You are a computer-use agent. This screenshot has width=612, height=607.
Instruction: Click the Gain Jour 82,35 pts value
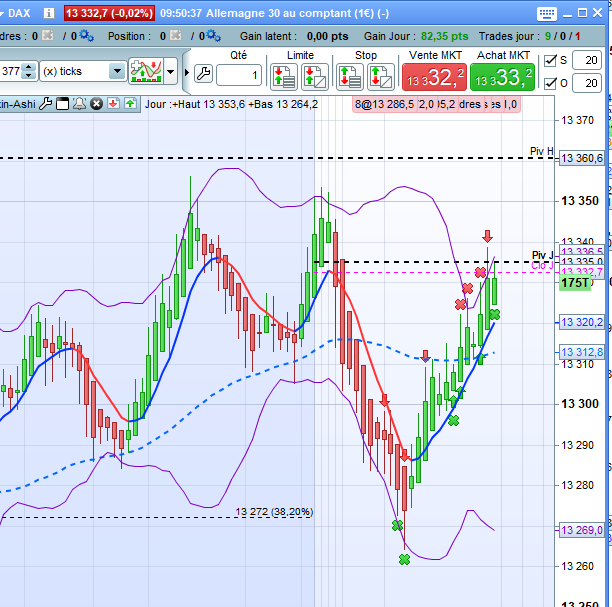445,36
